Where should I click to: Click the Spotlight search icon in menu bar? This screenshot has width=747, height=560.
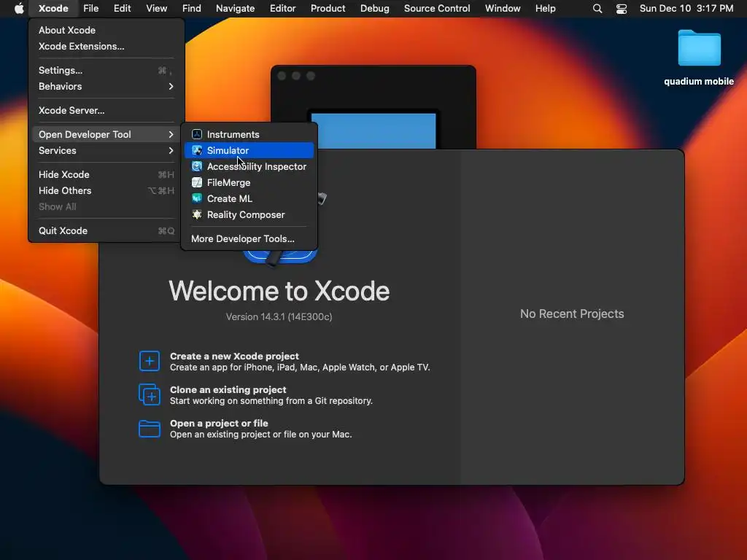point(597,9)
